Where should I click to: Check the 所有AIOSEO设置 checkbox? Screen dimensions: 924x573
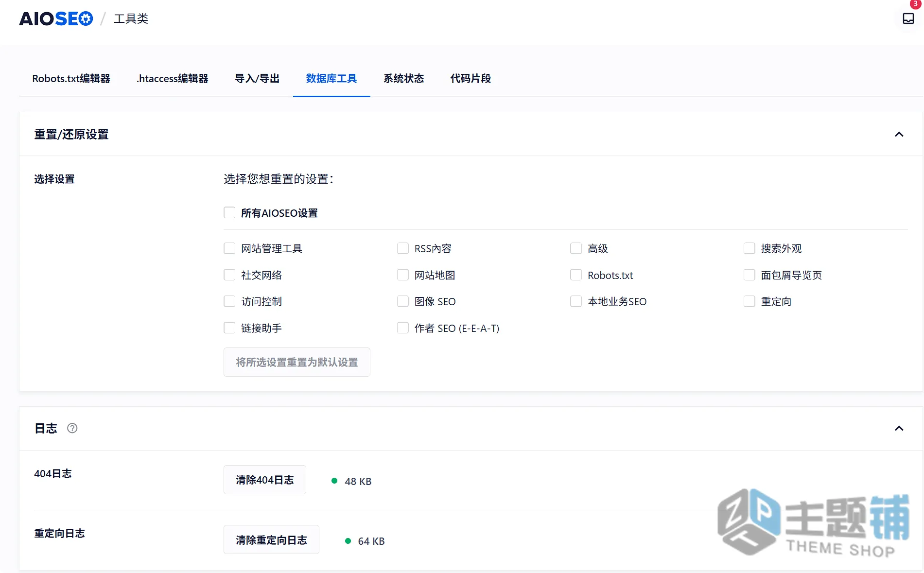[229, 212]
